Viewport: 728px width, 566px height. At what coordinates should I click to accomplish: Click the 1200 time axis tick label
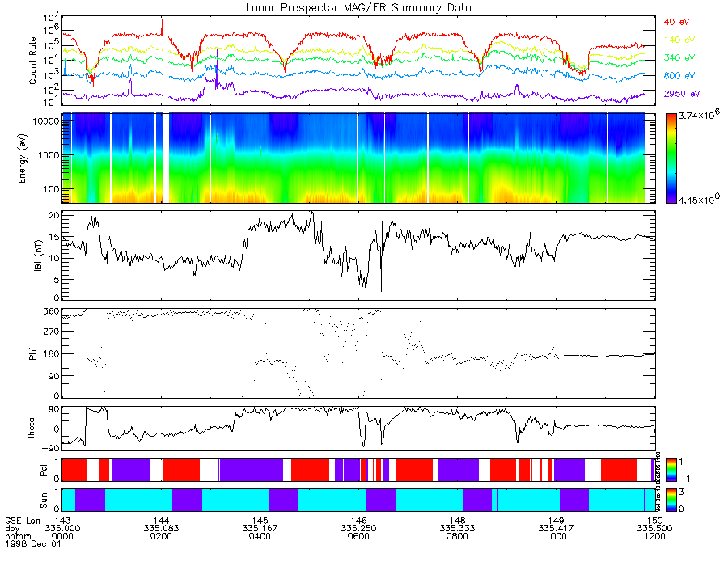[654, 536]
